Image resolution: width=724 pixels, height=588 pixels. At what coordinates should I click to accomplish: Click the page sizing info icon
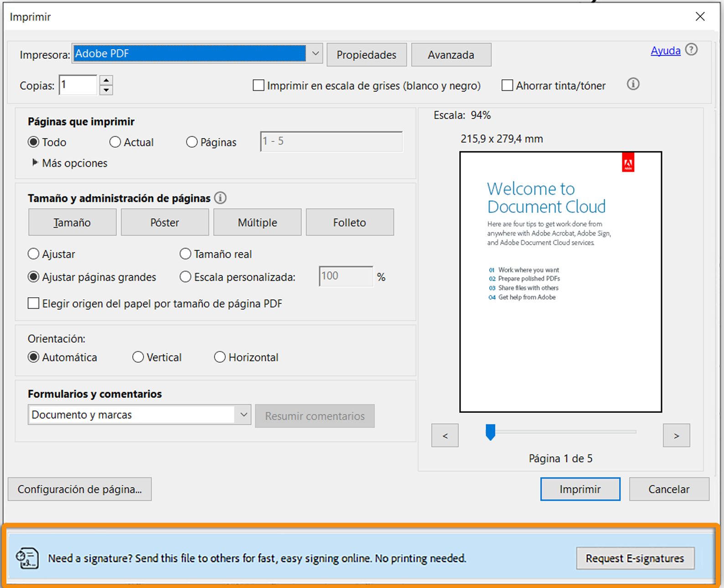[x=220, y=198]
